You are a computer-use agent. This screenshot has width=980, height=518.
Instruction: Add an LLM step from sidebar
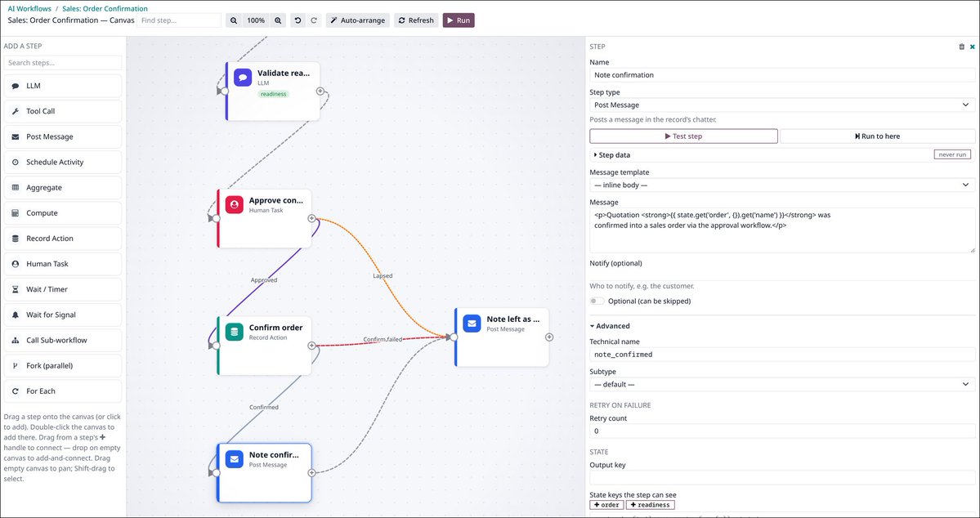pyautogui.click(x=62, y=87)
